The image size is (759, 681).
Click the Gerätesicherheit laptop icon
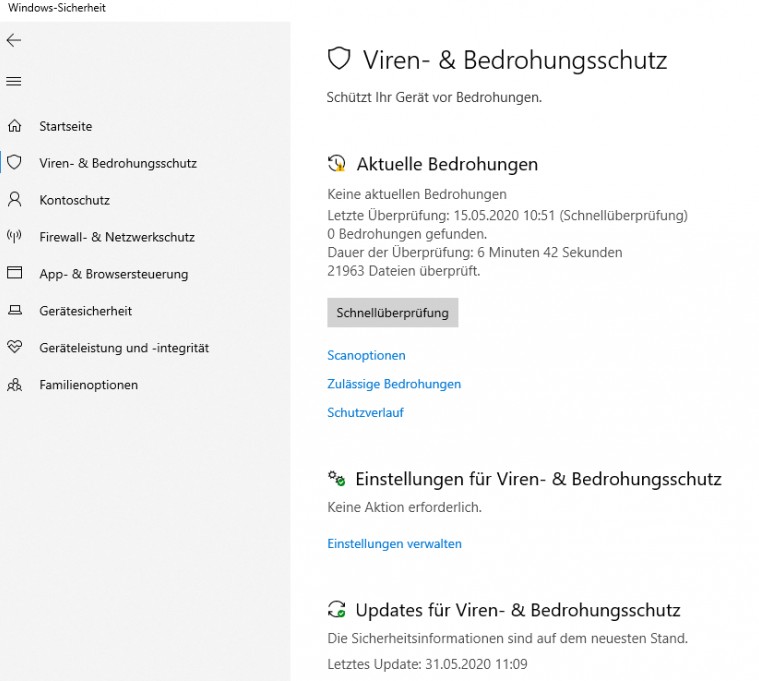pos(14,311)
